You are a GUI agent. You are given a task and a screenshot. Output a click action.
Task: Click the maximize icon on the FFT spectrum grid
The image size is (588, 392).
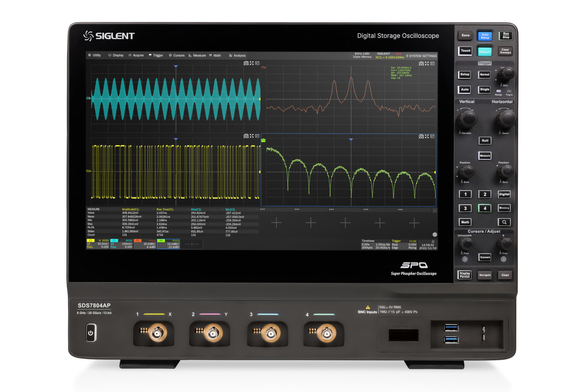427,63
